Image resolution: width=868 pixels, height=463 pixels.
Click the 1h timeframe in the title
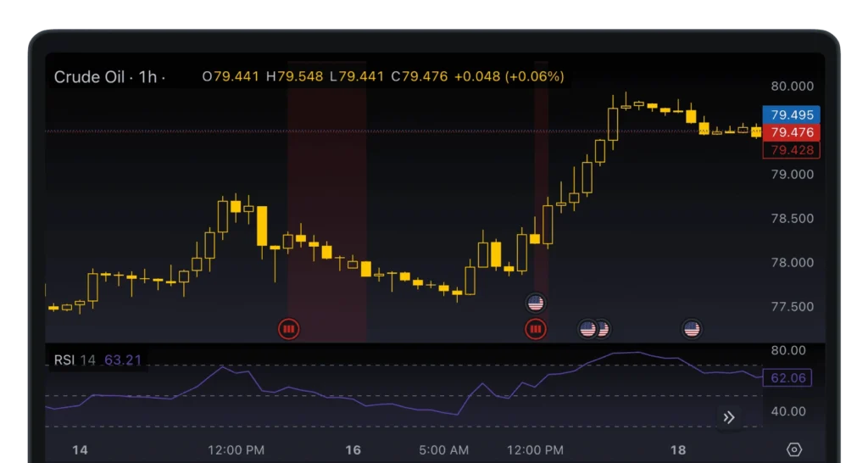(147, 77)
